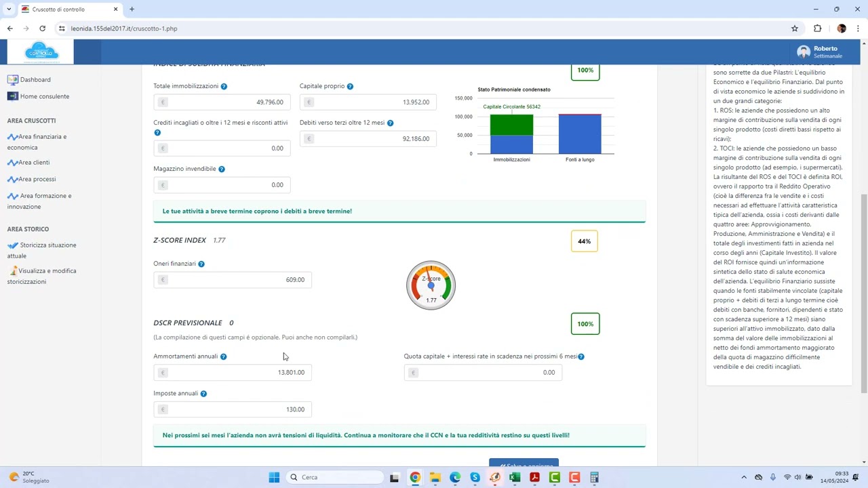Click help icon beside Capitale proprio
The image size is (868, 488).
350,87
